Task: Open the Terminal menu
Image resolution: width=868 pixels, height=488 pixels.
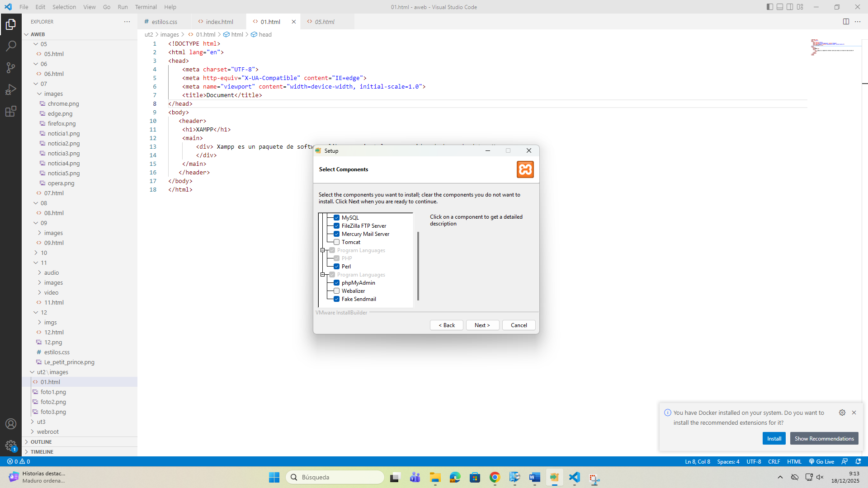Action: 146,7
